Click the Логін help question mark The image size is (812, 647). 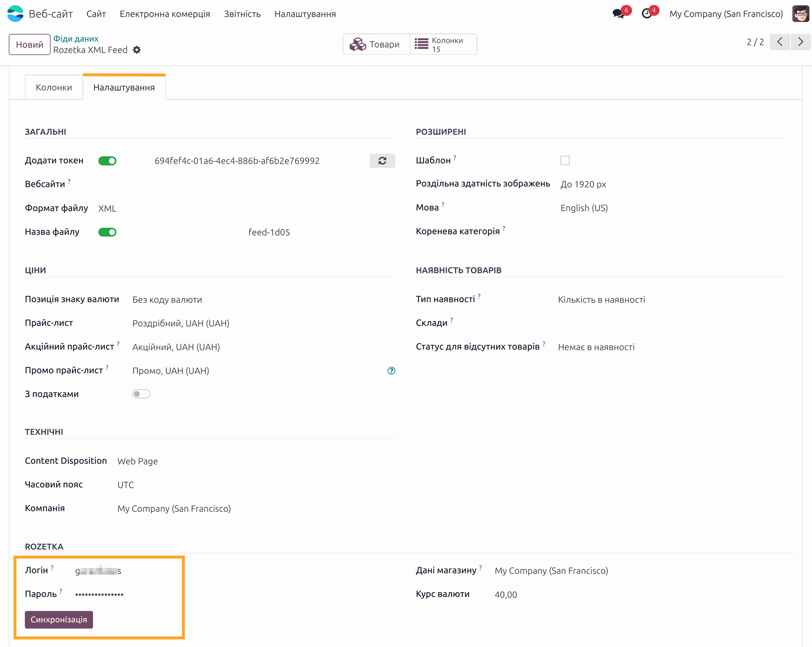(x=52, y=567)
